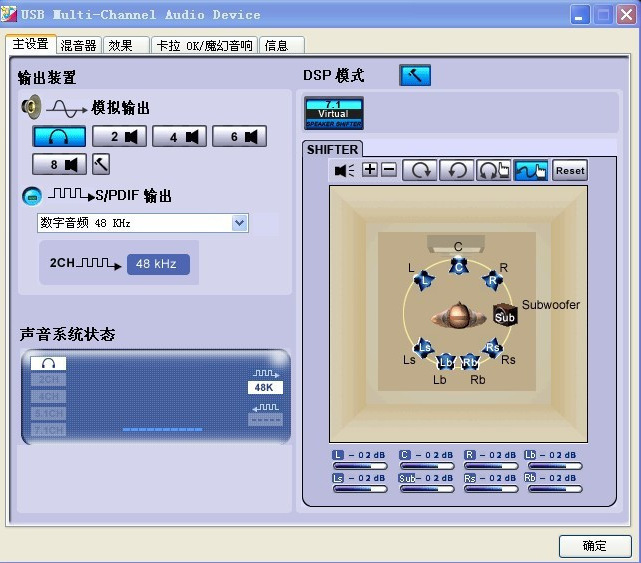Adjust the Sub channel dB slider

427,489
